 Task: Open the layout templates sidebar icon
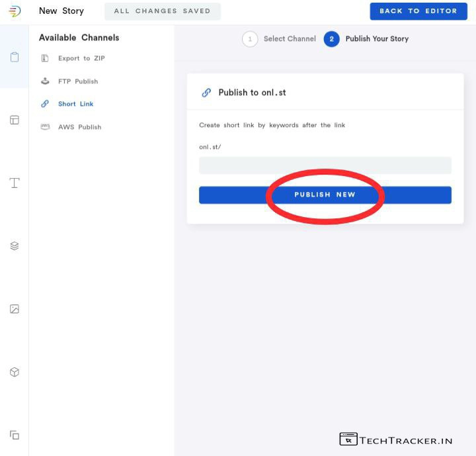[15, 120]
